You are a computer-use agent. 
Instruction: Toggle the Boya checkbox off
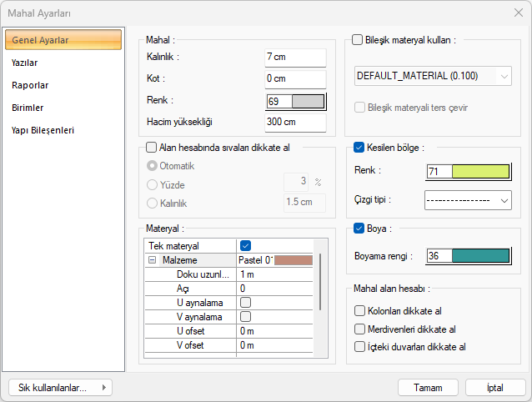pyautogui.click(x=359, y=228)
